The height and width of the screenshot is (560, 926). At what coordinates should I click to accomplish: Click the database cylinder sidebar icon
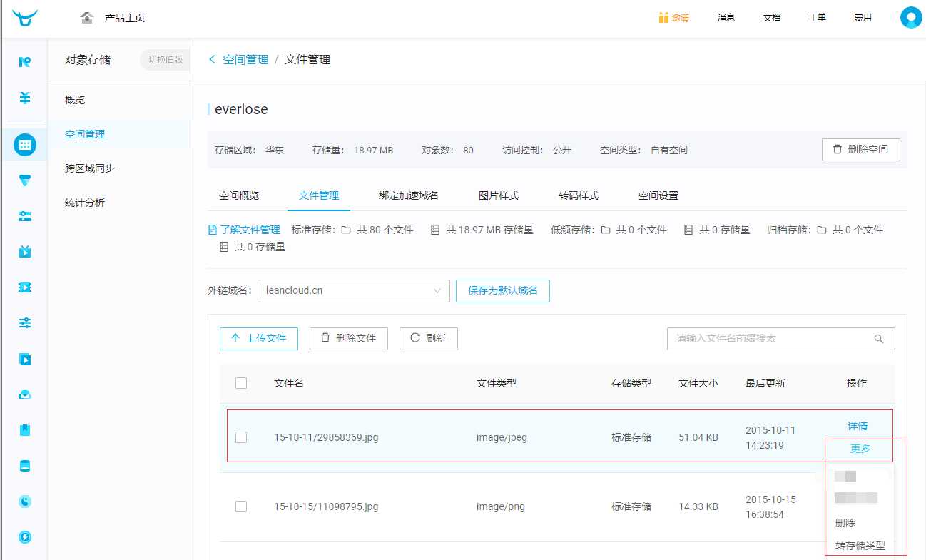click(x=25, y=466)
